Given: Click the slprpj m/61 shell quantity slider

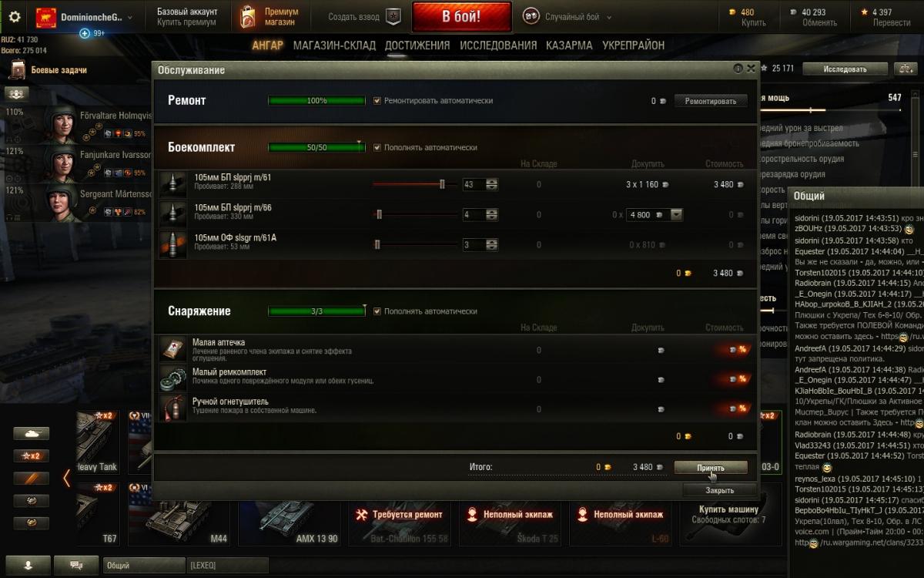Looking at the screenshot, I should pos(412,185).
